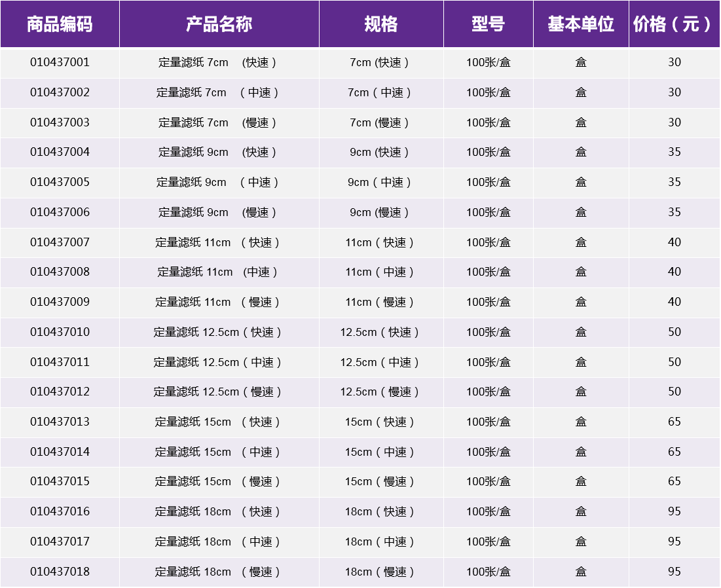This screenshot has width=721, height=588.
Task: Select the 基本单位 column header
Action: pyautogui.click(x=581, y=24)
